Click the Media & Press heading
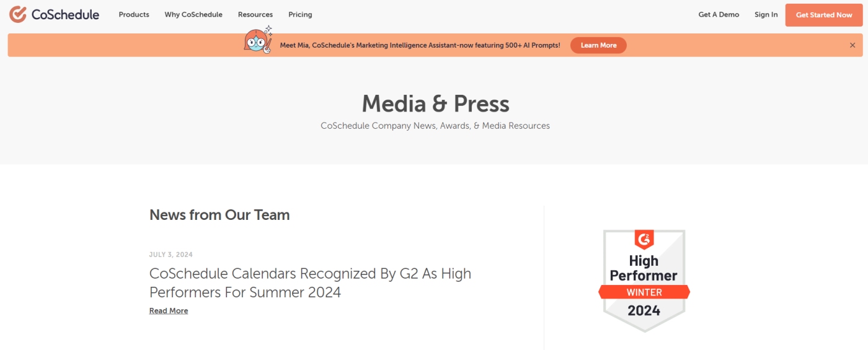868x350 pixels. pyautogui.click(x=435, y=103)
